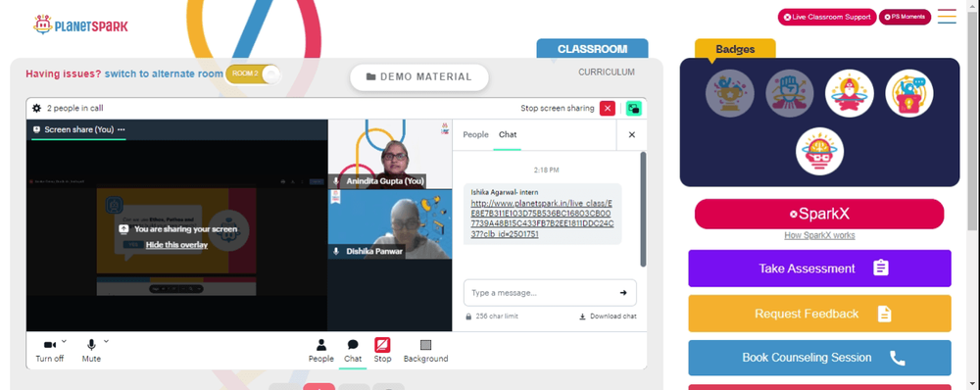The image size is (980, 390).
Task: Open the planetspark live class link in chat
Action: (x=542, y=219)
